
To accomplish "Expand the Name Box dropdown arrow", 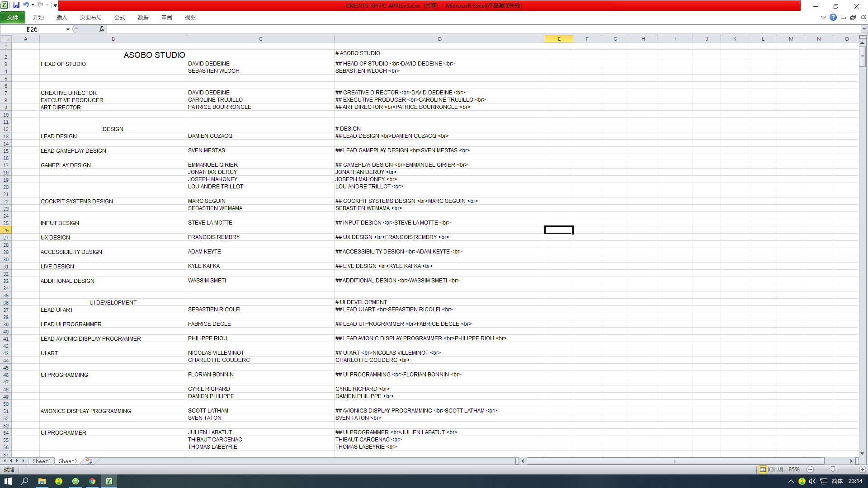I will (68, 29).
